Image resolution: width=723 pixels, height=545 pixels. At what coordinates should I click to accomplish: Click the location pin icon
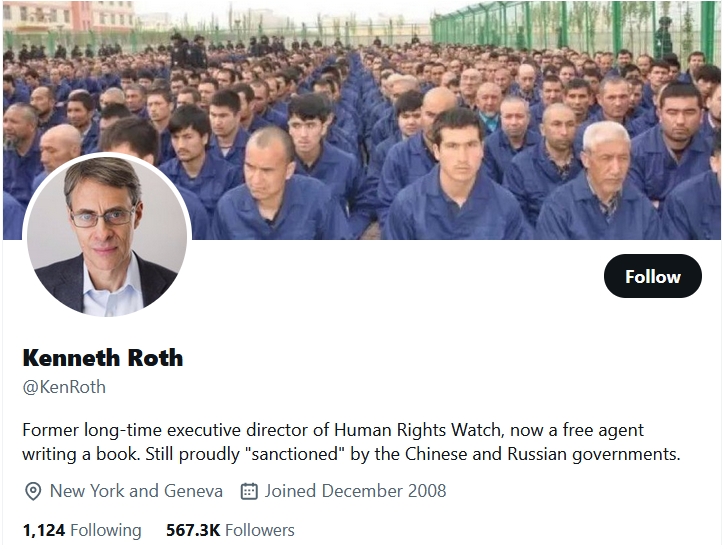pyautogui.click(x=33, y=491)
